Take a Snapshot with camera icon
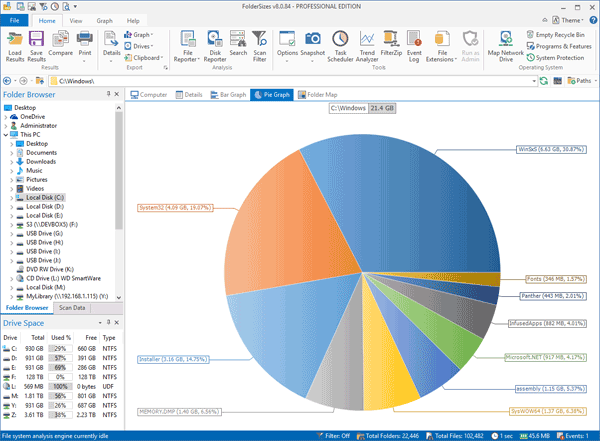 click(312, 40)
